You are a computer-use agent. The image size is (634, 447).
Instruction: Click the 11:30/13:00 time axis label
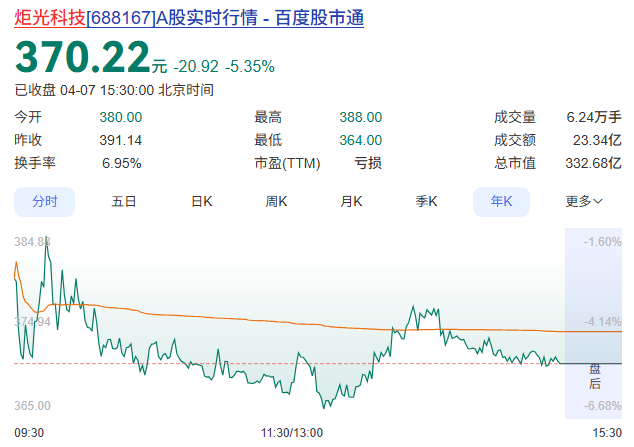click(x=291, y=432)
